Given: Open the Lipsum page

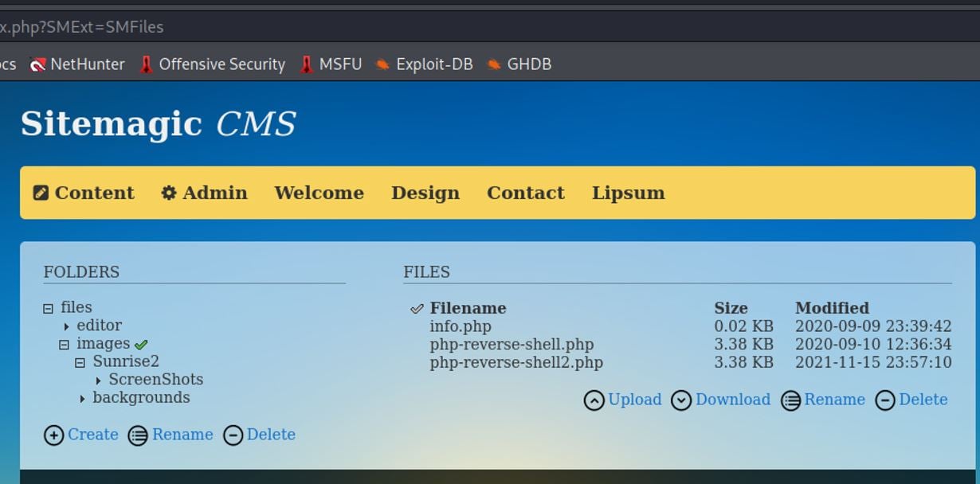Looking at the screenshot, I should coord(628,193).
